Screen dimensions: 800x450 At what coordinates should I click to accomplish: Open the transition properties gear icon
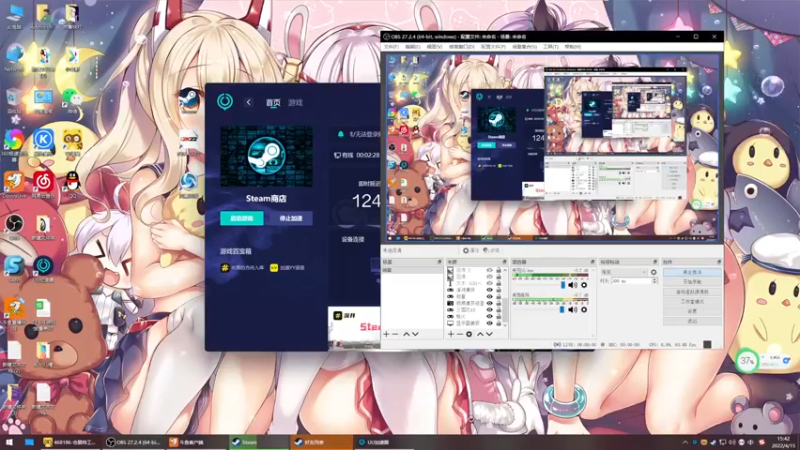654,272
